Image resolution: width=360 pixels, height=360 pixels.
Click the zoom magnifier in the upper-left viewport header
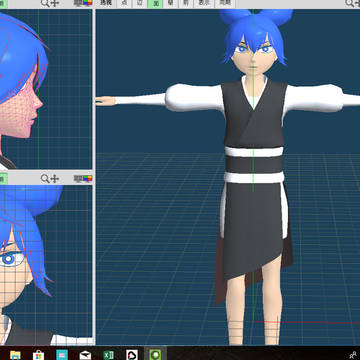coord(45,3)
